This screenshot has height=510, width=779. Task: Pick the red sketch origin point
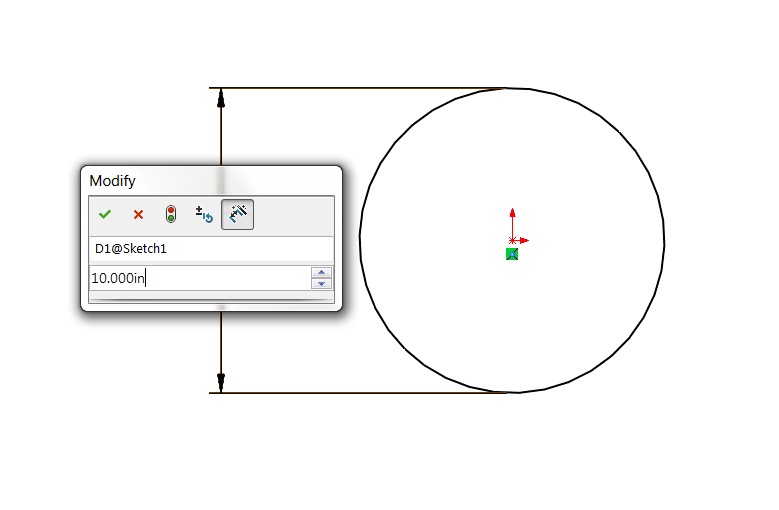[512, 240]
